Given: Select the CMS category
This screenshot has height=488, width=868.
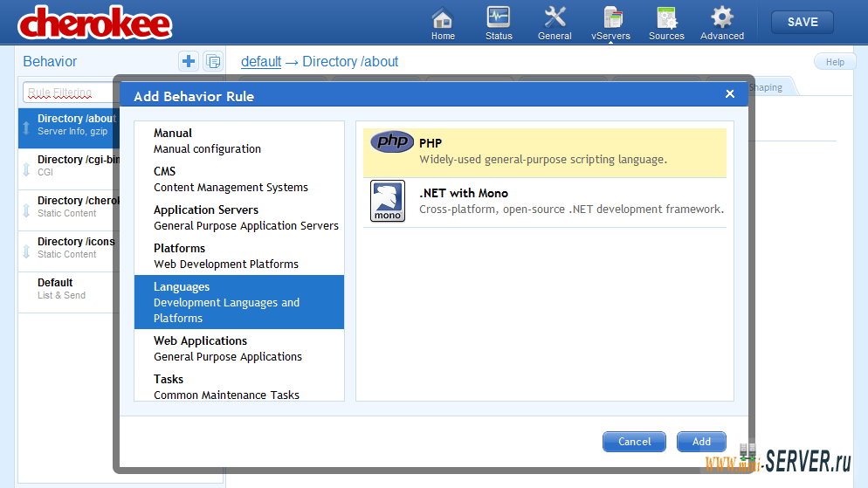Looking at the screenshot, I should click(239, 179).
